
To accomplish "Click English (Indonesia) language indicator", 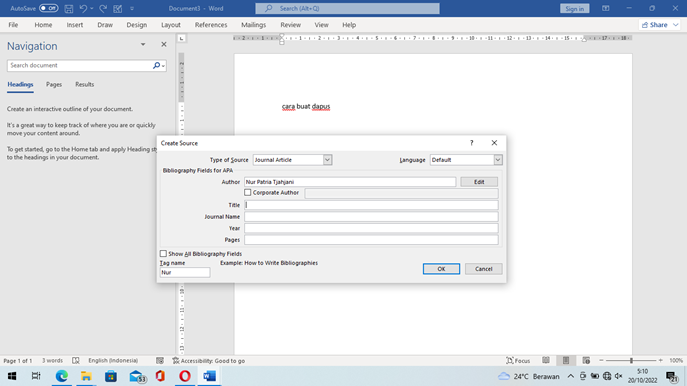I will (x=113, y=361).
